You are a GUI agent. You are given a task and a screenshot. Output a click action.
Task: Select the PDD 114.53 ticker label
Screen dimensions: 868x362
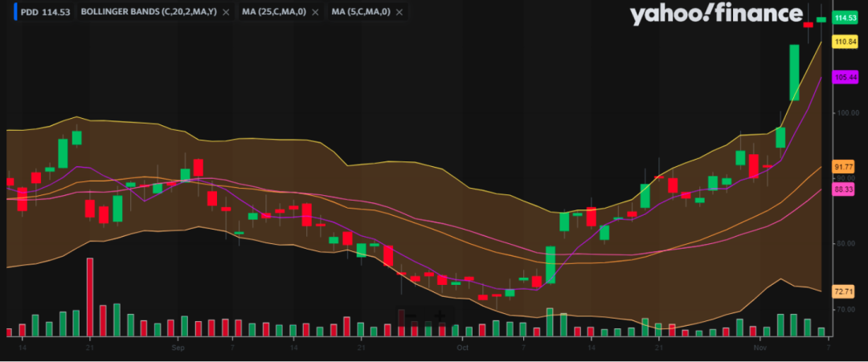pos(45,11)
